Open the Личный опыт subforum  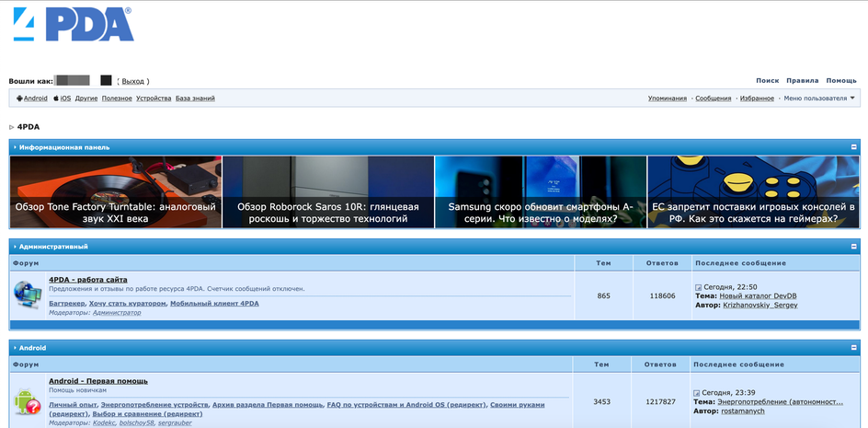point(73,405)
